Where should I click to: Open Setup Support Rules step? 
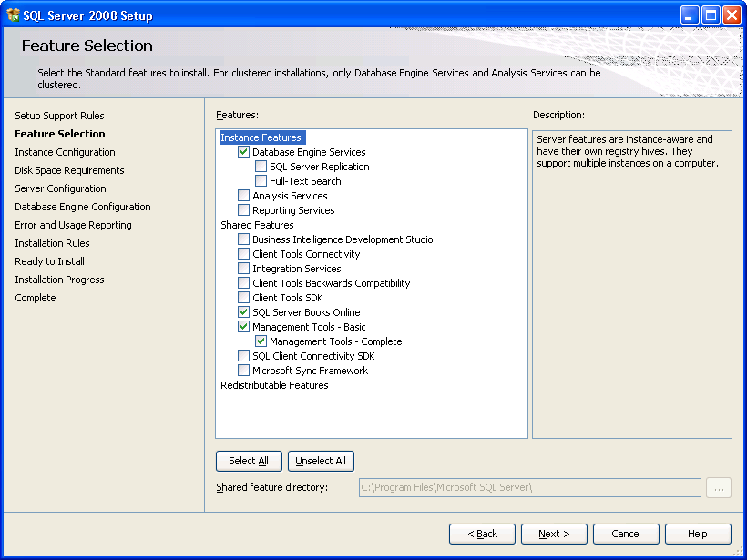pyautogui.click(x=59, y=116)
